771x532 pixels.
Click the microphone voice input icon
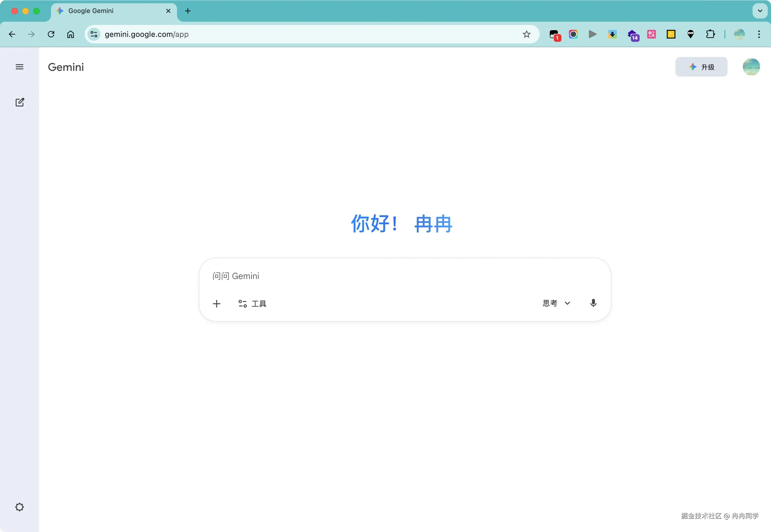[593, 303]
